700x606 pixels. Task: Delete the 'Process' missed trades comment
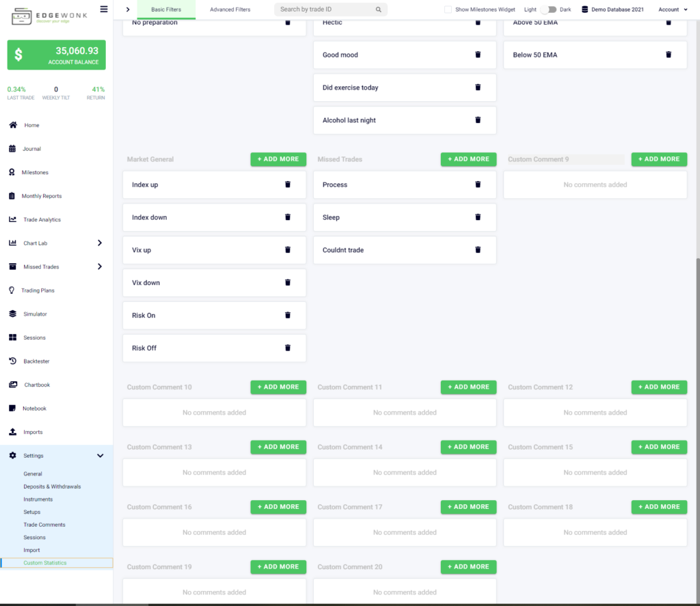click(x=477, y=184)
